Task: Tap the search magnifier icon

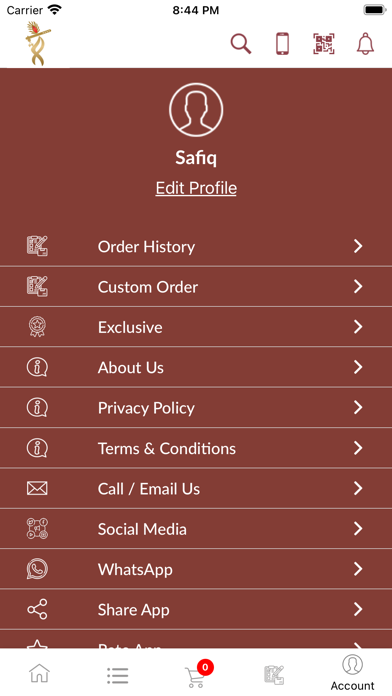Action: 241,44
